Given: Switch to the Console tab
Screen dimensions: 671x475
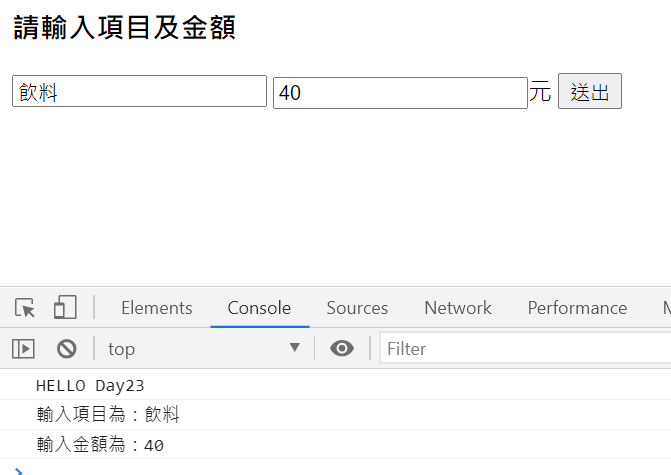Looking at the screenshot, I should coord(259,308).
